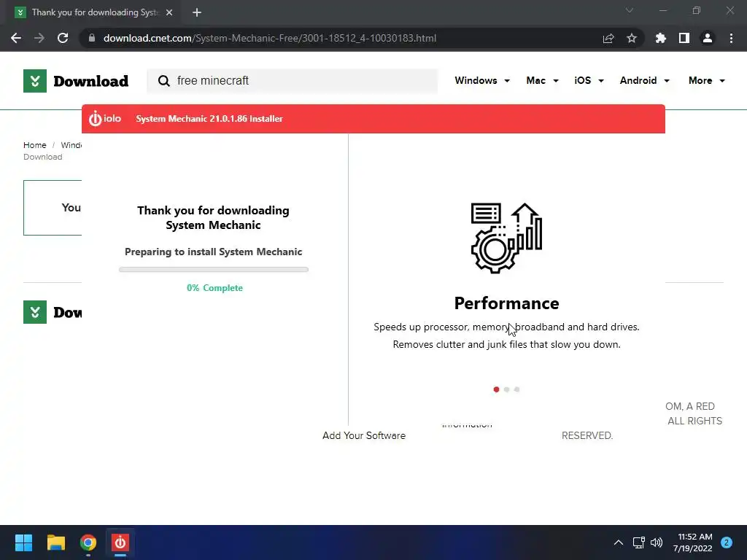Expand the More dropdown menu
This screenshot has height=560, width=747.
706,80
